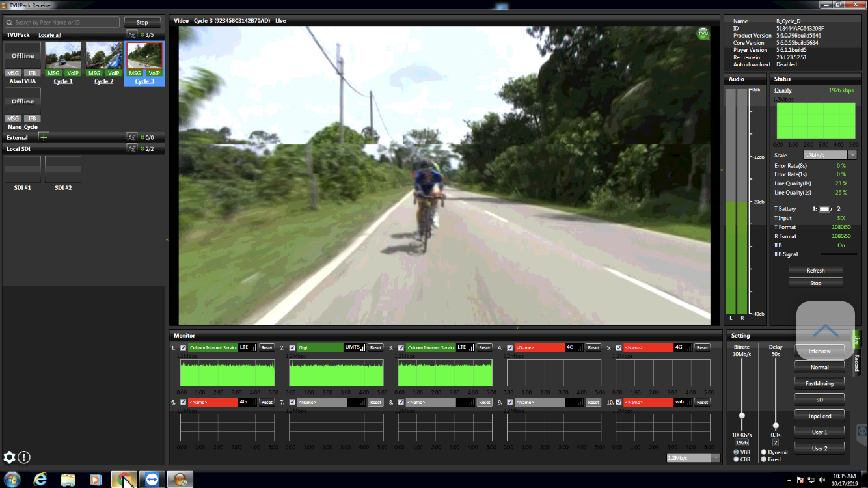This screenshot has width=868, height=488.
Task: Open the Monitor scale dropdown at bottom
Action: point(716,457)
